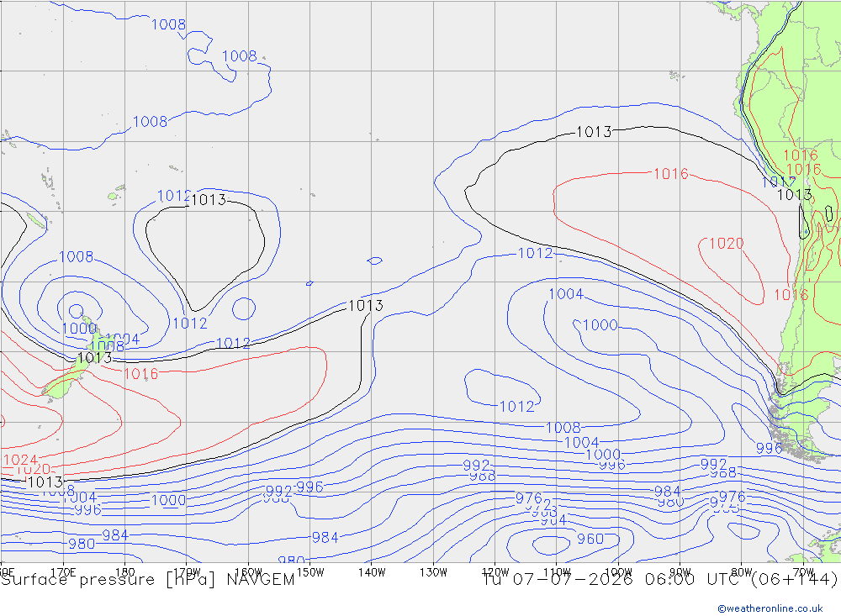Image resolution: width=841 pixels, height=616 pixels.
Task: Select the 170E longitude label
Action: point(63,572)
